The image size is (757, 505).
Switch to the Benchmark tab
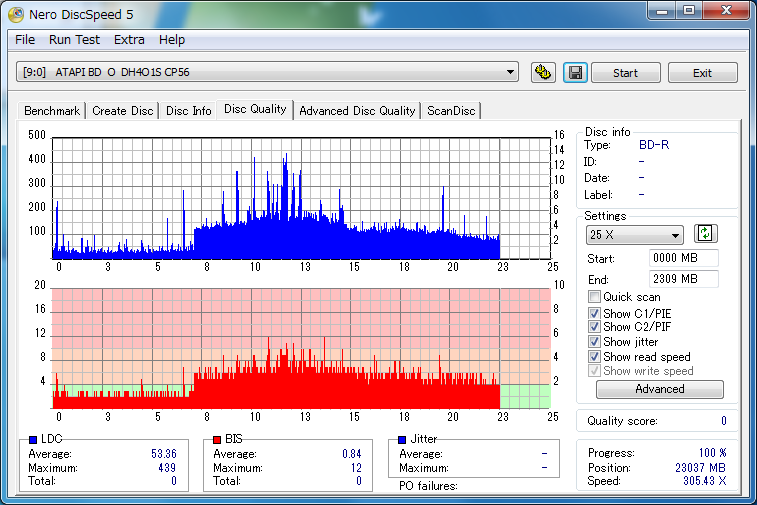pos(52,111)
